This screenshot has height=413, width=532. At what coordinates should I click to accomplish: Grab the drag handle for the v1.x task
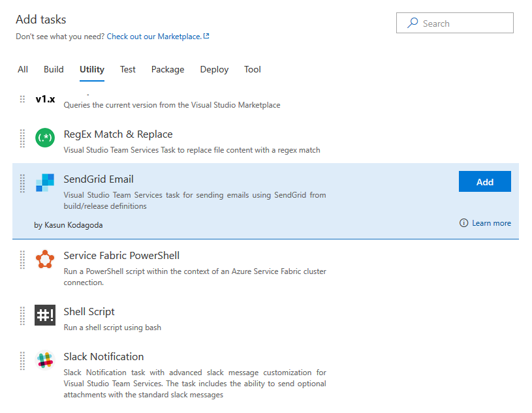[x=22, y=99]
